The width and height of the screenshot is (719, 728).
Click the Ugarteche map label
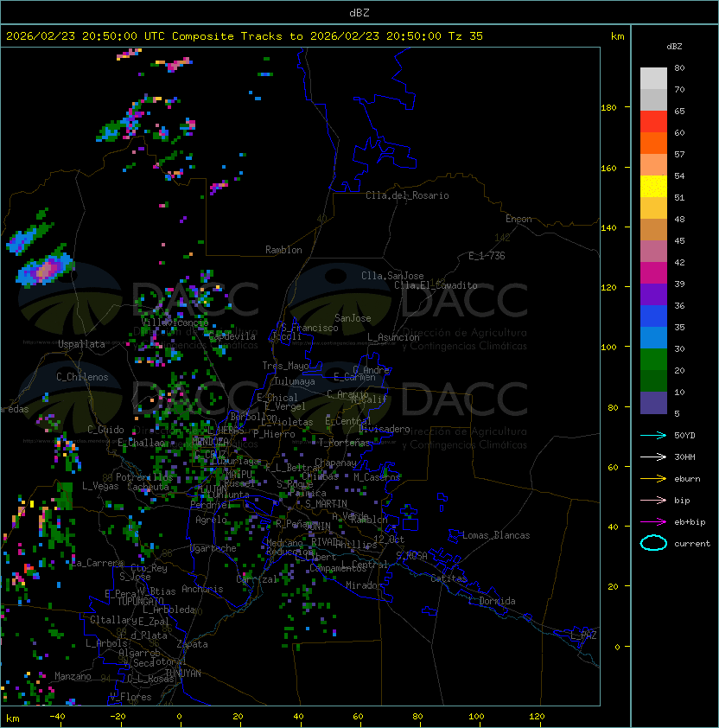point(213,548)
